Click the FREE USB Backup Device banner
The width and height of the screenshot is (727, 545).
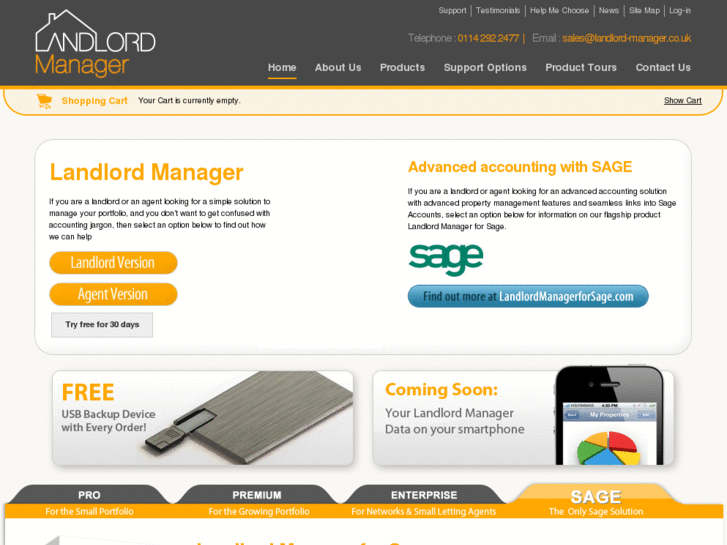203,418
